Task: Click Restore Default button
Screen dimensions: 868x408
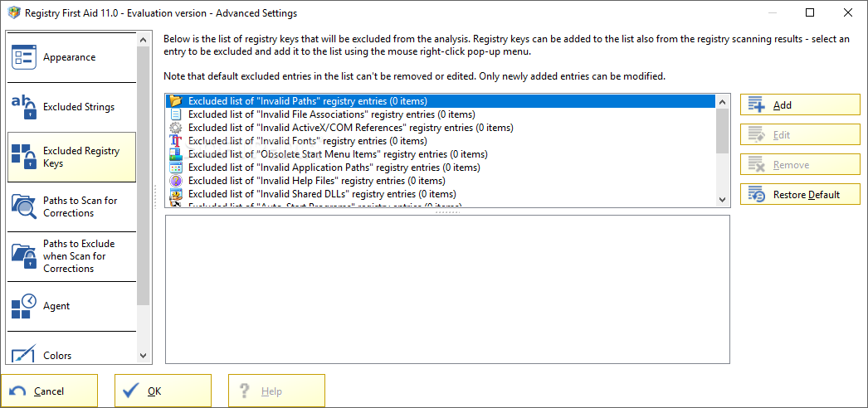Action: click(800, 195)
